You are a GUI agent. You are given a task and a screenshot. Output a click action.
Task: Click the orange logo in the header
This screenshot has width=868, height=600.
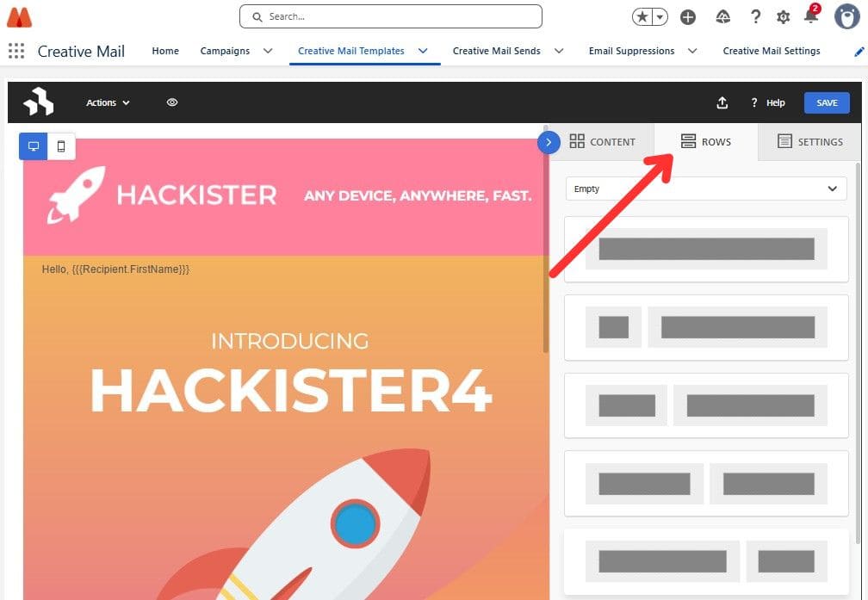pos(19,16)
